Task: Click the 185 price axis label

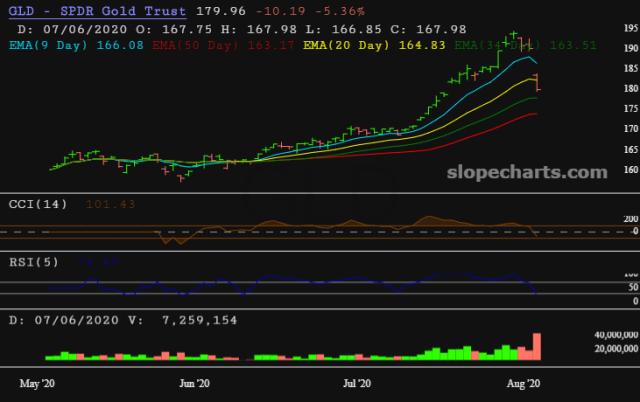Action: (x=631, y=68)
